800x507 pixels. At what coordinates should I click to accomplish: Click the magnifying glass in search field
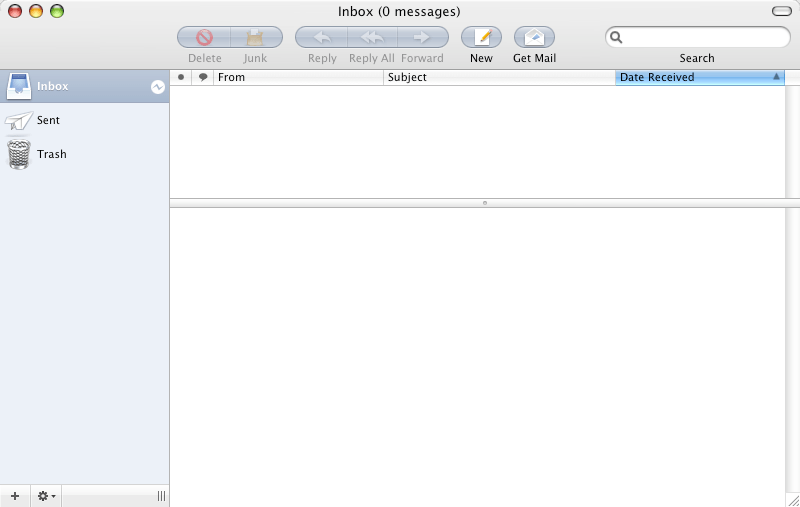point(616,37)
